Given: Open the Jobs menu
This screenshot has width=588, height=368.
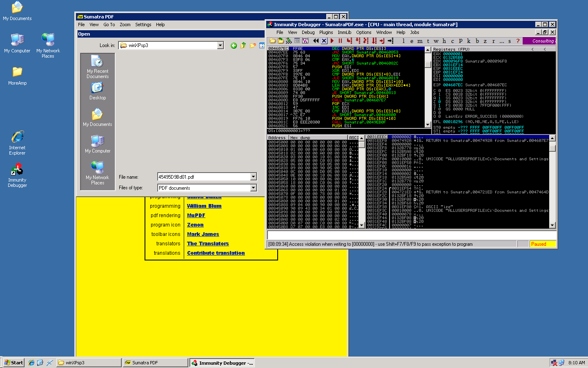Looking at the screenshot, I should click(x=414, y=32).
